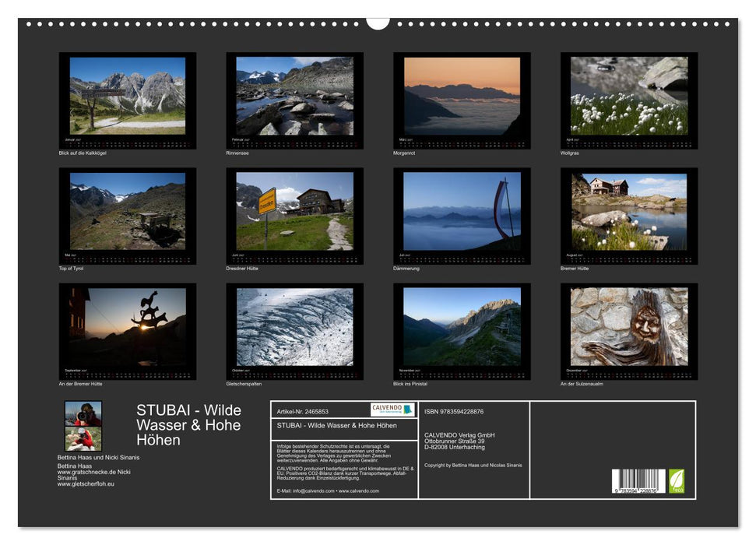Screen dimensions: 756x545
Task: Click the caption 'Blick auf die Kalkkögel'
Action: pyautogui.click(x=83, y=153)
